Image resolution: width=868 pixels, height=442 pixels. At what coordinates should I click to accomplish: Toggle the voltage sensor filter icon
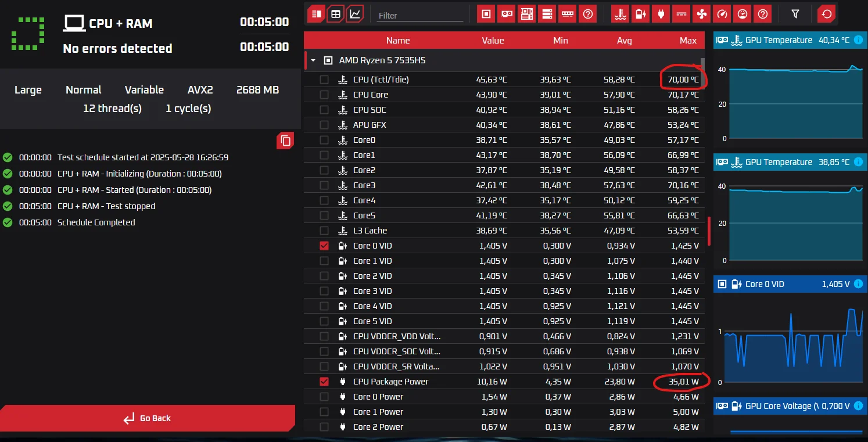(641, 14)
